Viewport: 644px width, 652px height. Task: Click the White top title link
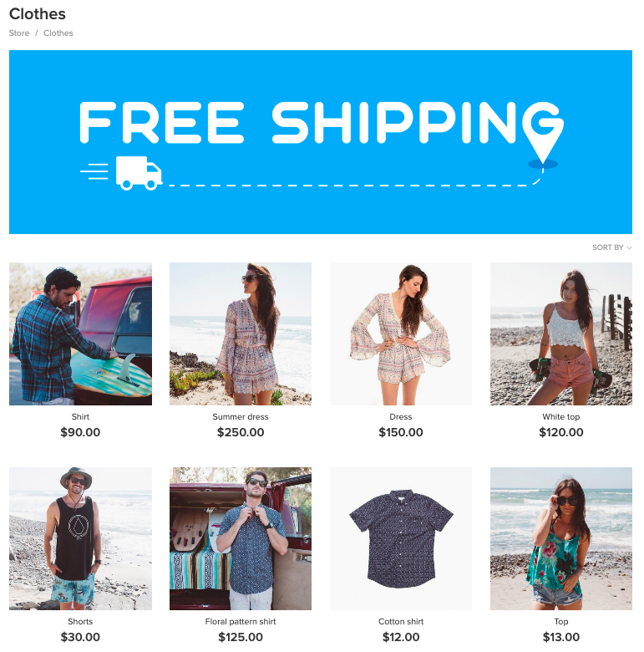pos(561,416)
